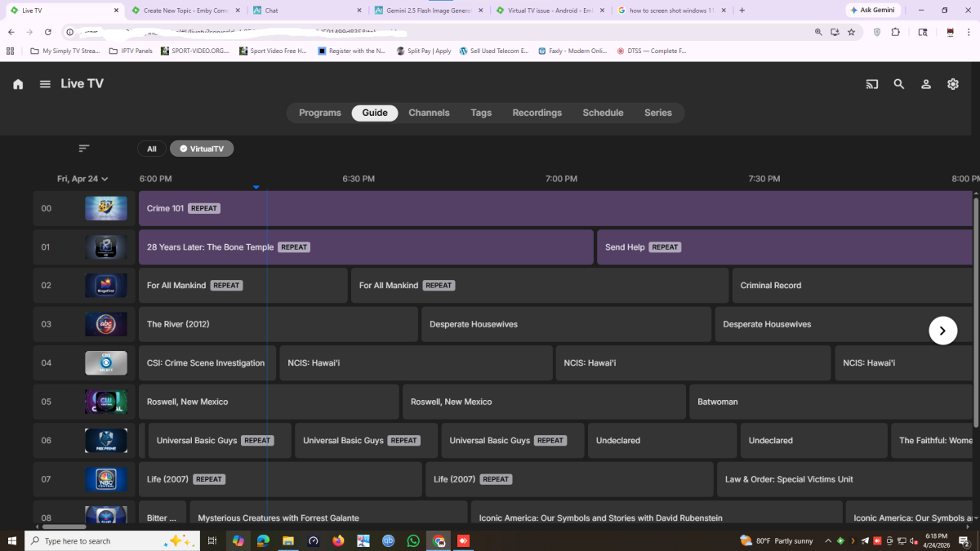The image size is (980, 551).
Task: Click the channel 02 BingeFest logo
Action: click(106, 286)
